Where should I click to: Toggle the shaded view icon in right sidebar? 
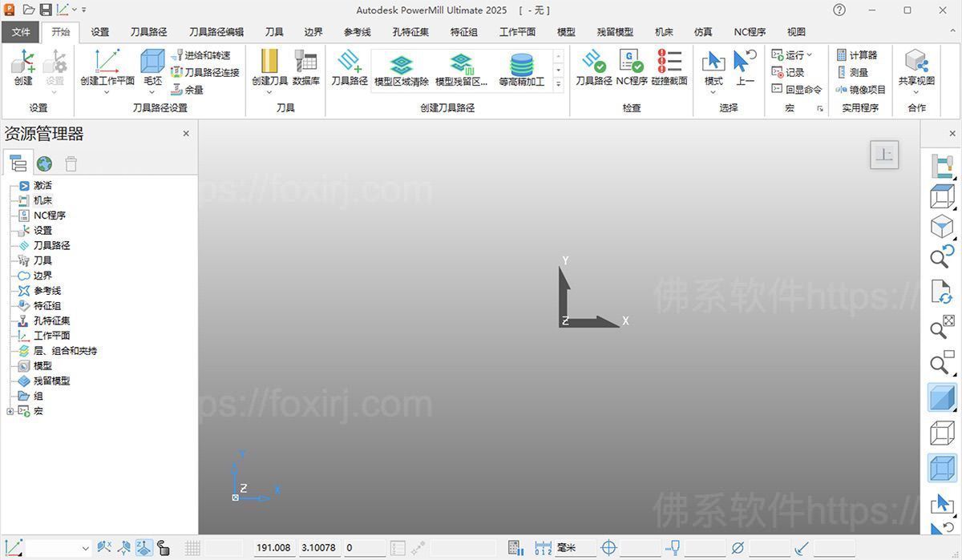(x=942, y=397)
